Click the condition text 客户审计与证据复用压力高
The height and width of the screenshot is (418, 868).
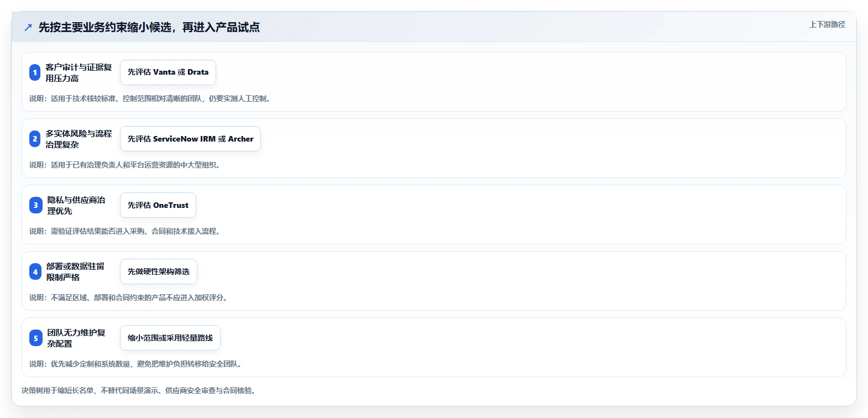click(x=79, y=72)
